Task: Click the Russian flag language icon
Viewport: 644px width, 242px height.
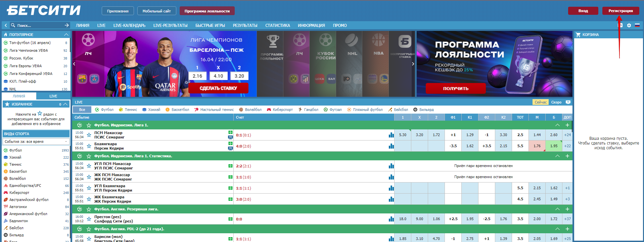Action: 637,26
